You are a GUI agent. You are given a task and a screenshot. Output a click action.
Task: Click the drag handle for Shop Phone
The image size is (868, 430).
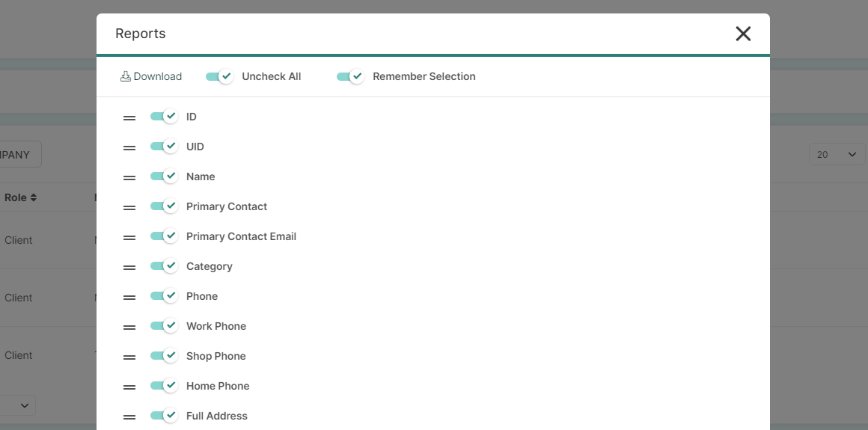point(129,357)
